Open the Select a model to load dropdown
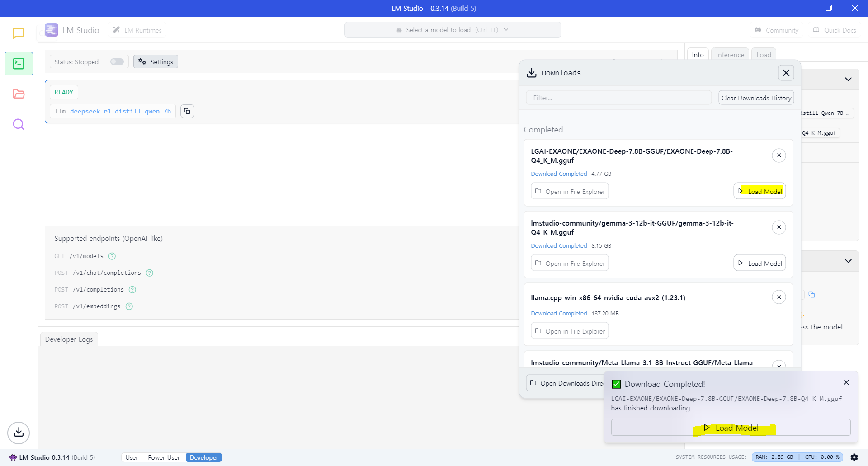Viewport: 868px width, 466px height. click(x=453, y=30)
